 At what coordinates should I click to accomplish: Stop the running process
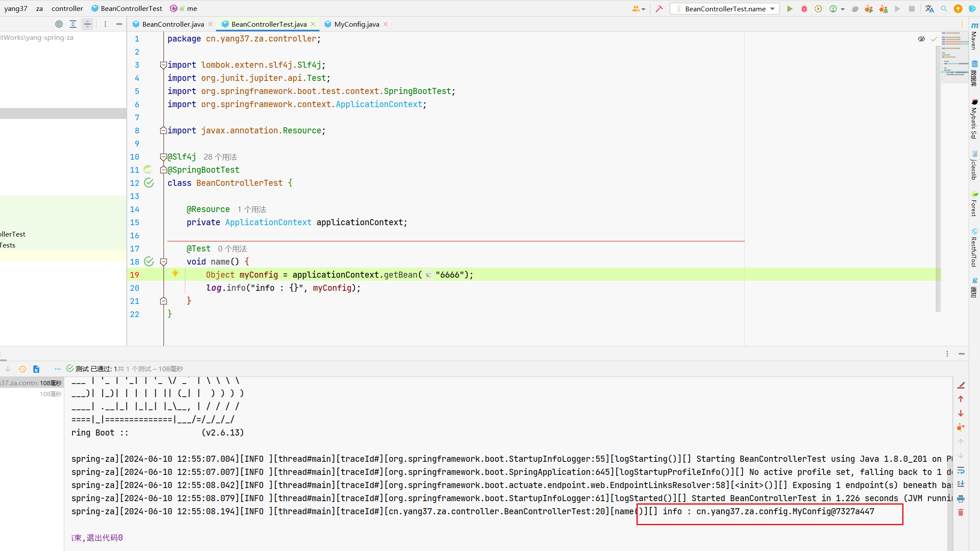(912, 9)
